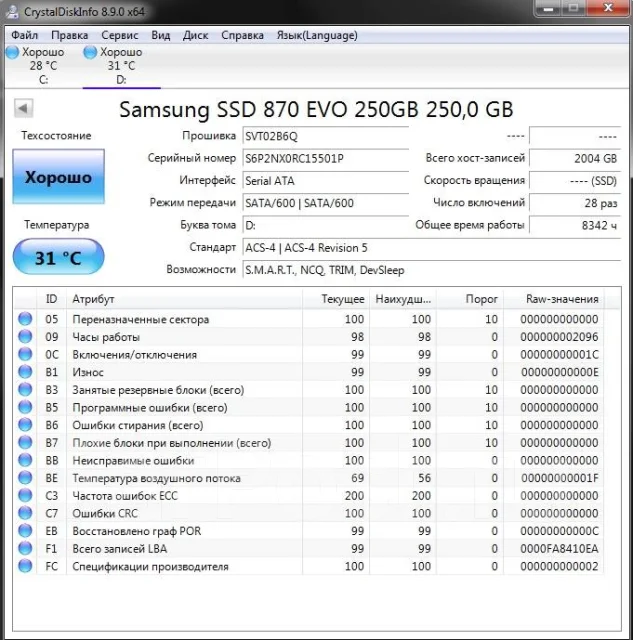Select the Часы работы attribute name
633x640 pixels.
[x=106, y=337]
